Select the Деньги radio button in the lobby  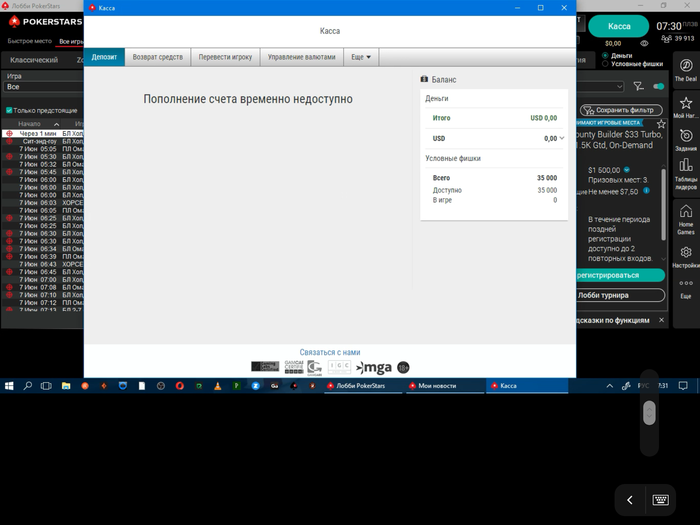605,55
